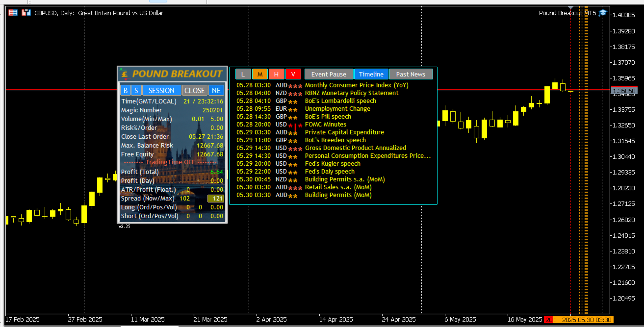Open the depth of market icon

click(26, 13)
